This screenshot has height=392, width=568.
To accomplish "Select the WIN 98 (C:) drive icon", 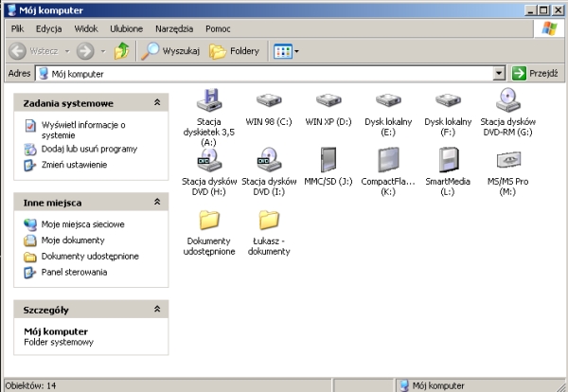I will 269,100.
